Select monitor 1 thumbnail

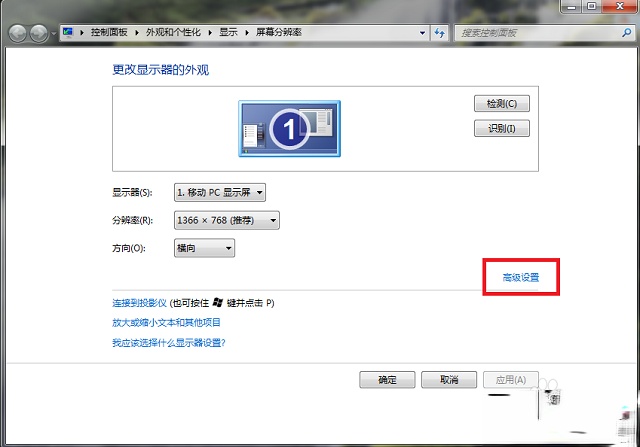289,129
